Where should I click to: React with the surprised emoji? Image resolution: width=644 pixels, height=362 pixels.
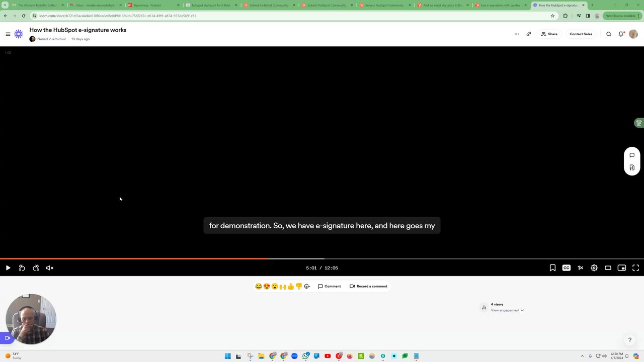click(x=275, y=287)
